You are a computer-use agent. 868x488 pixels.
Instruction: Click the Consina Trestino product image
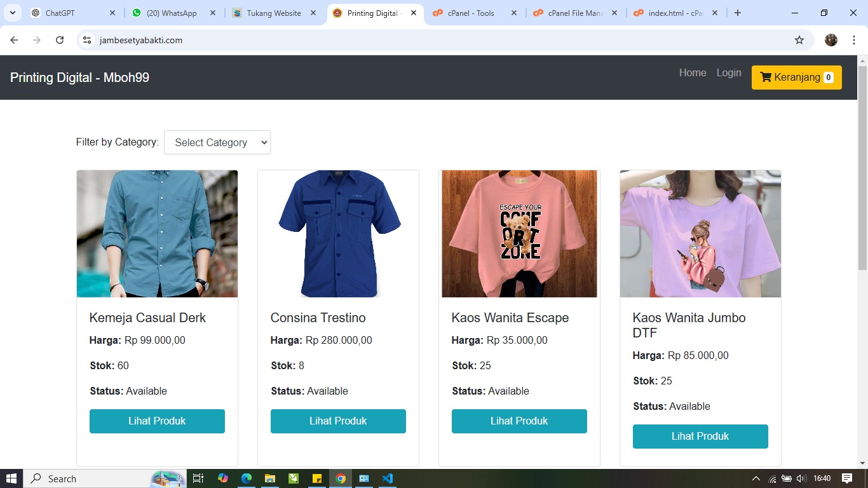point(338,233)
